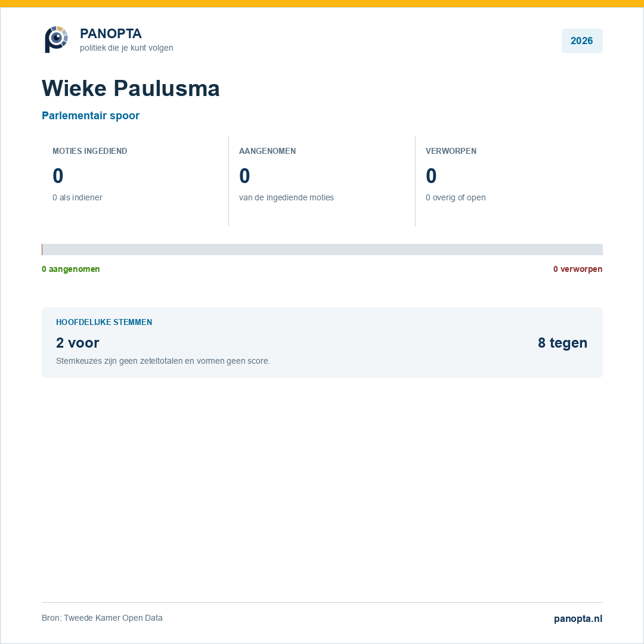Screen dimensions: 644x644
Task: Click the Panopta eye logo icon
Action: pos(56,39)
